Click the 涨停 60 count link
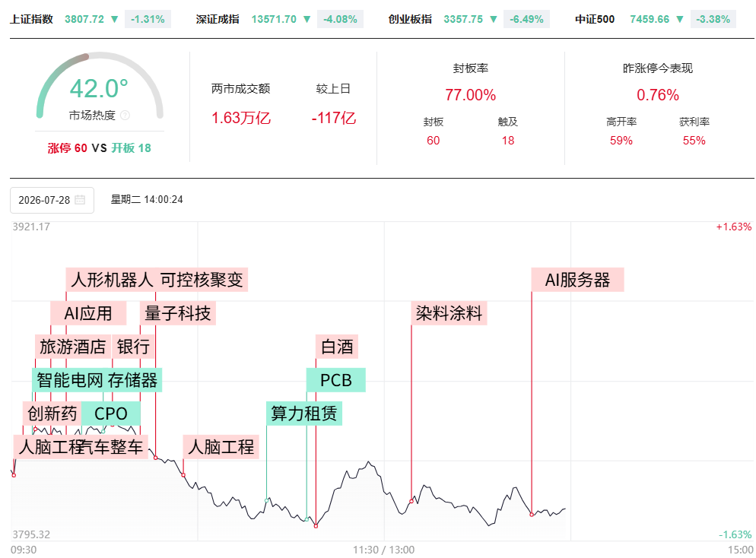 pyautogui.click(x=67, y=148)
